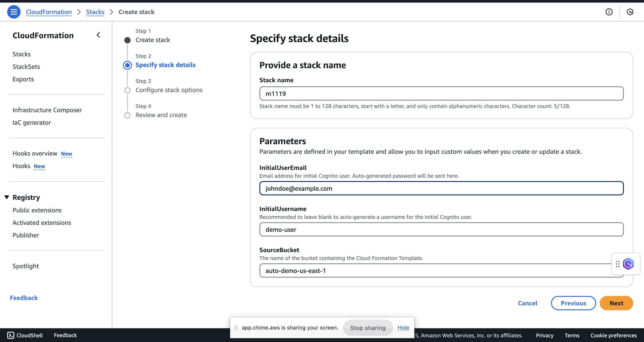Viewport: 644px width, 342px height.
Task: Click Stop sharing in the Chime banner
Action: coord(368,327)
